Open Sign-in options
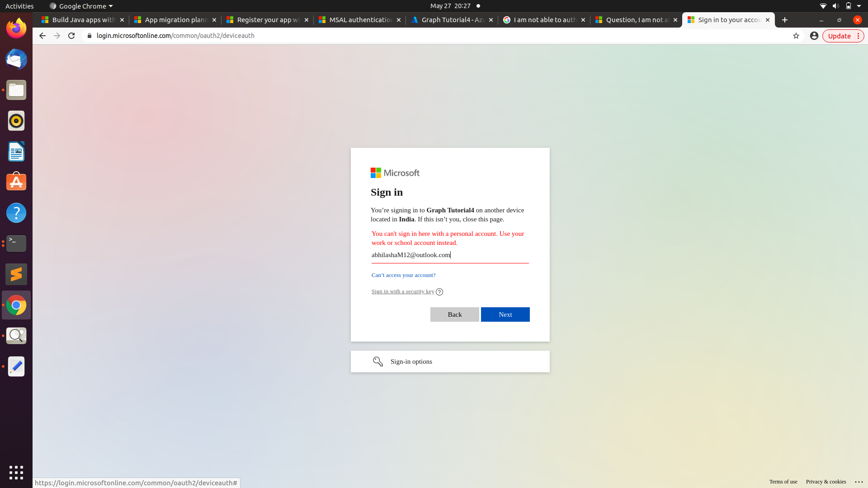Image resolution: width=868 pixels, height=488 pixels. [450, 361]
